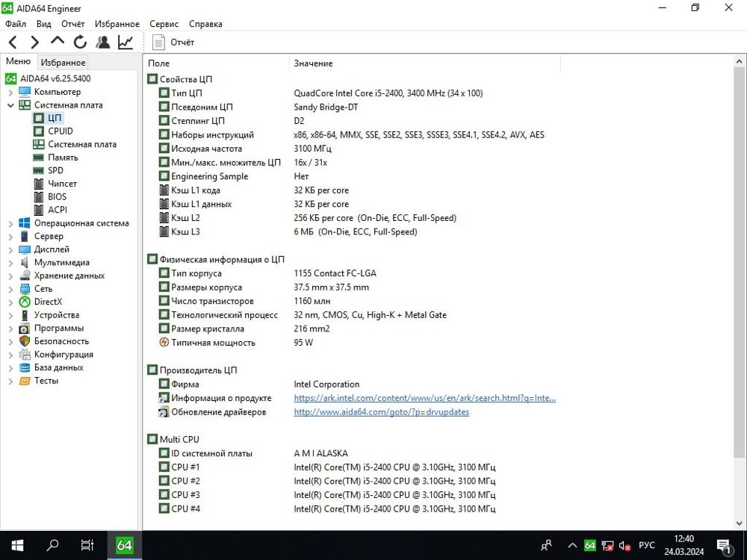Click the Дисплей tree icon
The width and height of the screenshot is (747, 560).
coord(25,249)
